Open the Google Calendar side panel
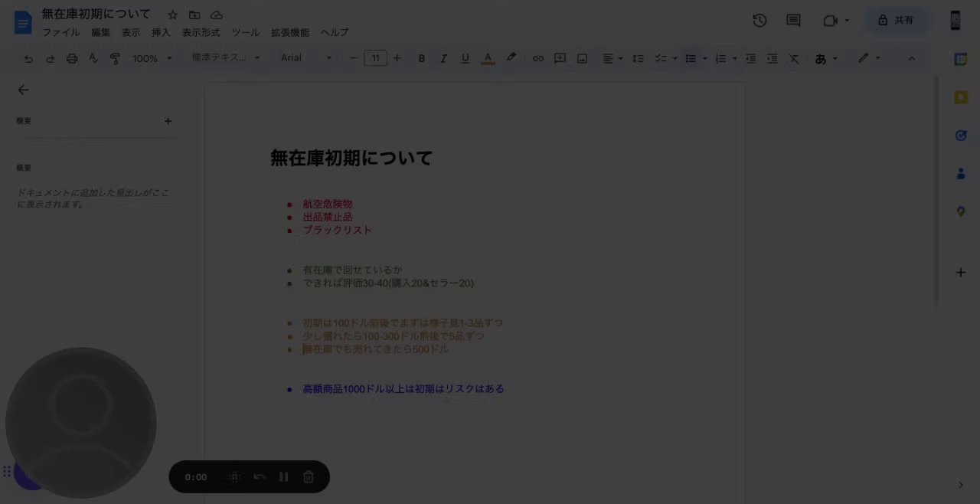980x504 pixels. (x=961, y=59)
